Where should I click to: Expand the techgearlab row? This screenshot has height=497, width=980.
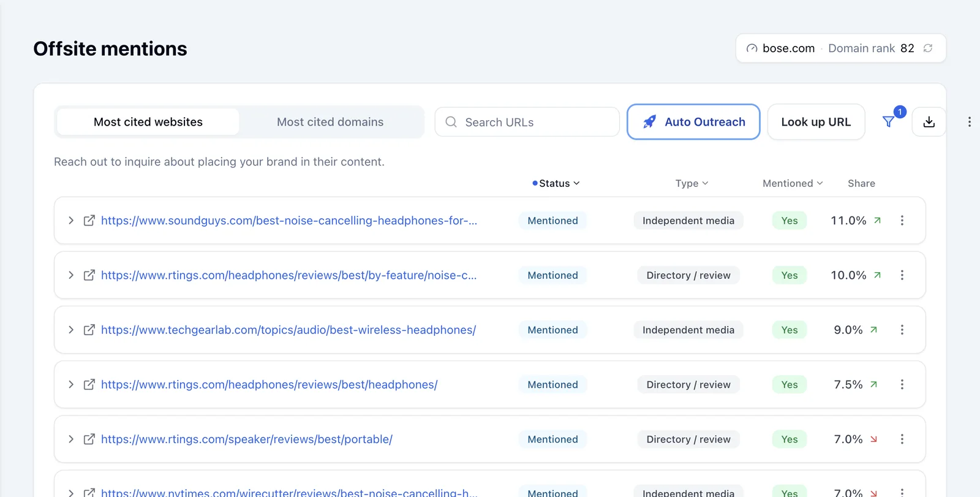[x=71, y=330]
